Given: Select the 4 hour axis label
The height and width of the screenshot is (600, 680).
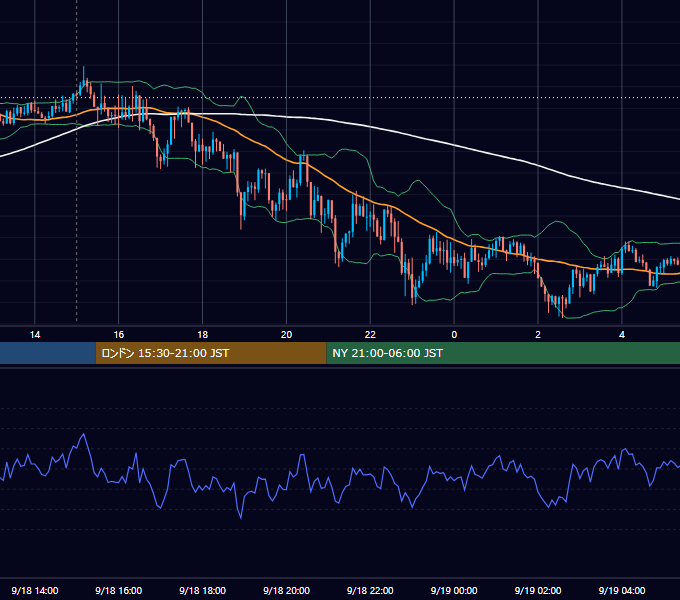Looking at the screenshot, I should click(622, 335).
